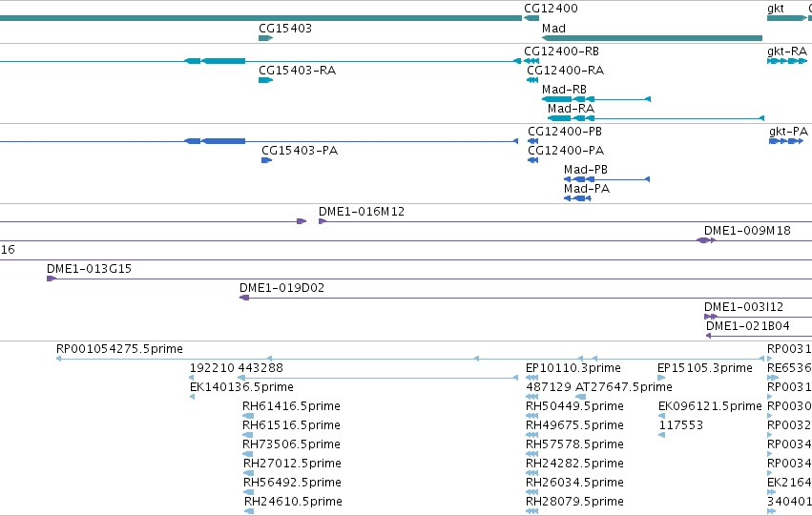This screenshot has height=516, width=812.
Task: Select the RP001054275.5prime EST label
Action: 119,349
